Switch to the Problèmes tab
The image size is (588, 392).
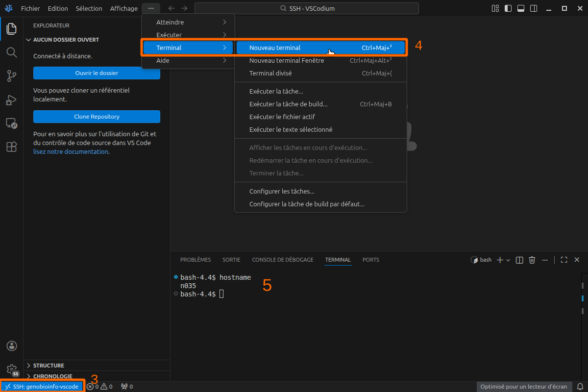coord(196,260)
